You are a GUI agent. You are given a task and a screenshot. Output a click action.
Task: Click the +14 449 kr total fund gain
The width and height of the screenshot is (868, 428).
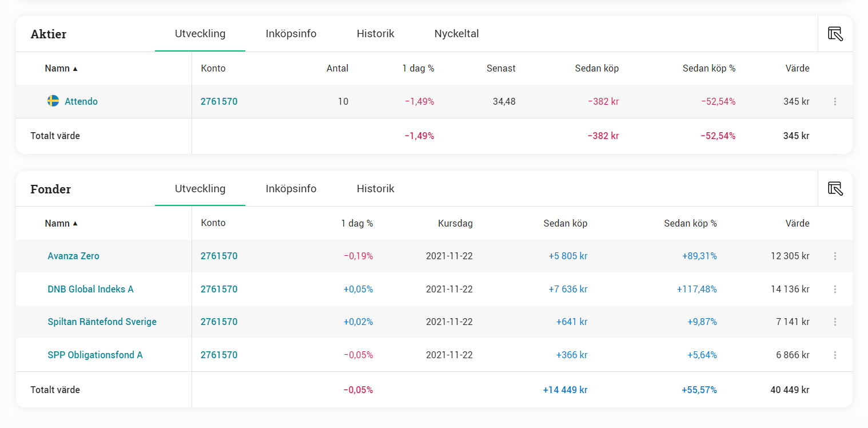[566, 390]
